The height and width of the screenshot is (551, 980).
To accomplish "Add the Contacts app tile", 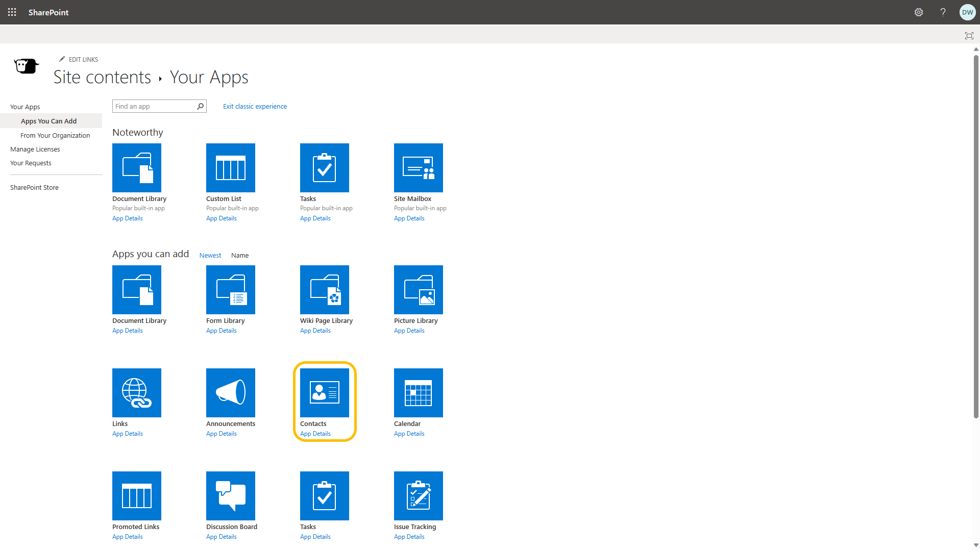I will (324, 392).
